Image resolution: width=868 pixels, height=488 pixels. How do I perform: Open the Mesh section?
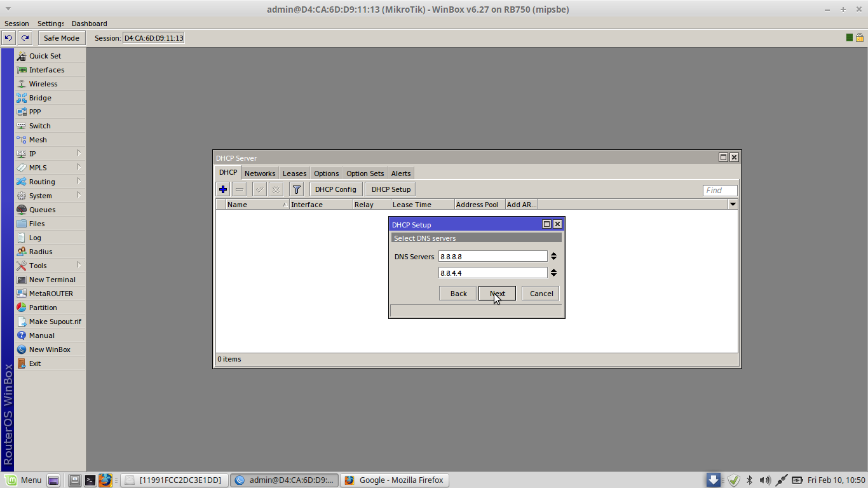click(x=50, y=140)
